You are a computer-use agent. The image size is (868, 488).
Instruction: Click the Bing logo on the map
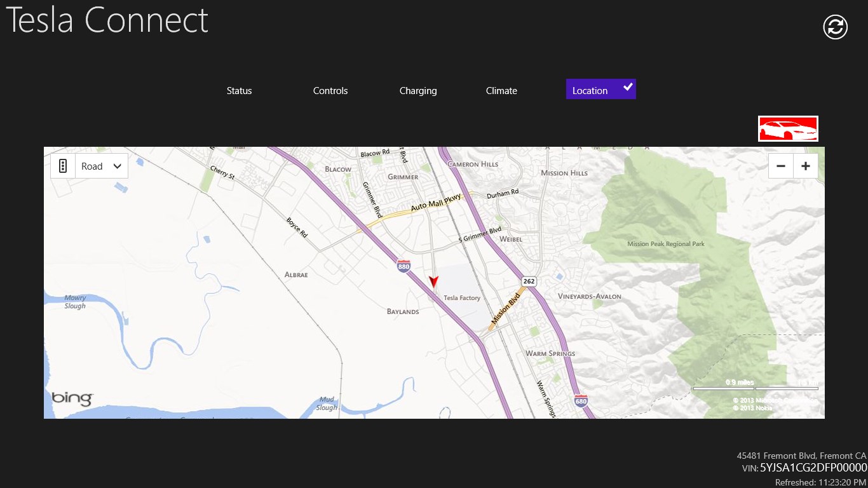(x=72, y=398)
